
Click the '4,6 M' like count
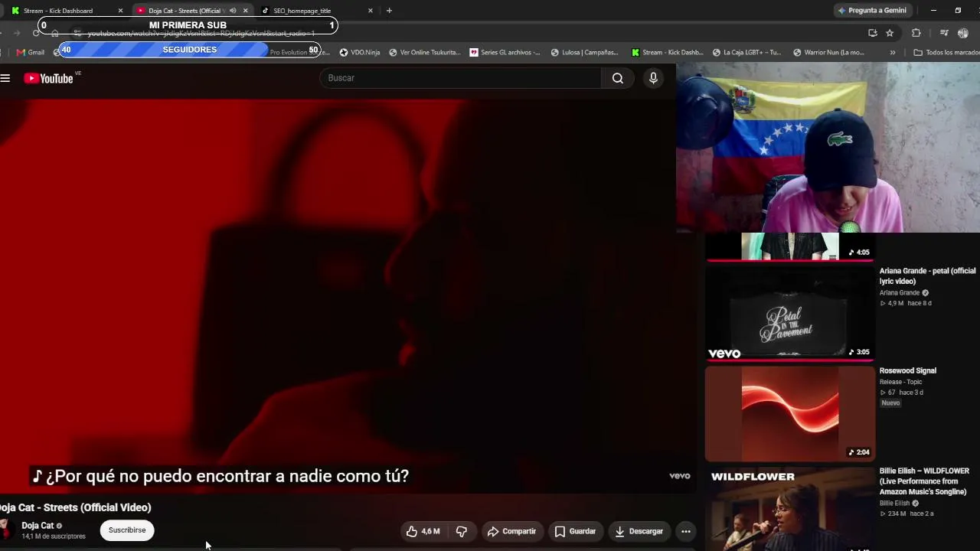[431, 531]
